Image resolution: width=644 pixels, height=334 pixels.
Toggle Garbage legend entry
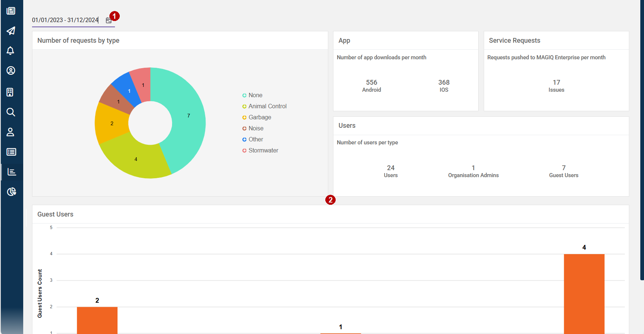click(256, 117)
